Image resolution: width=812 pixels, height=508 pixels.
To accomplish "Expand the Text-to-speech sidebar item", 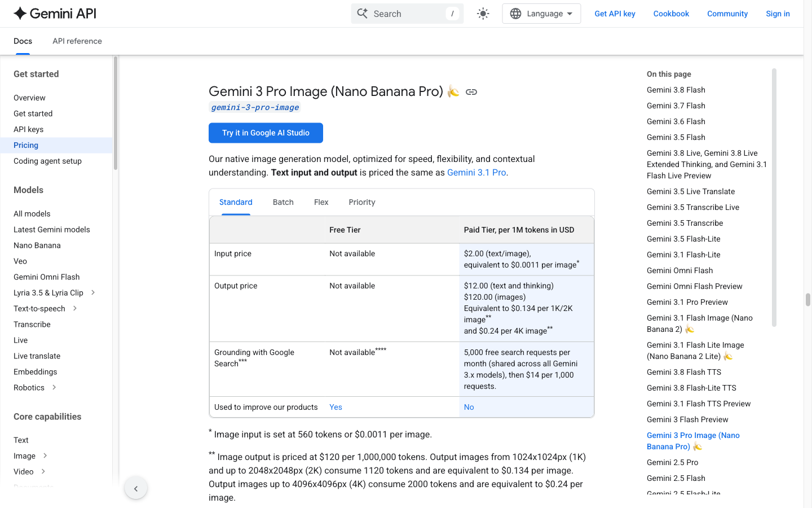I will tap(74, 308).
